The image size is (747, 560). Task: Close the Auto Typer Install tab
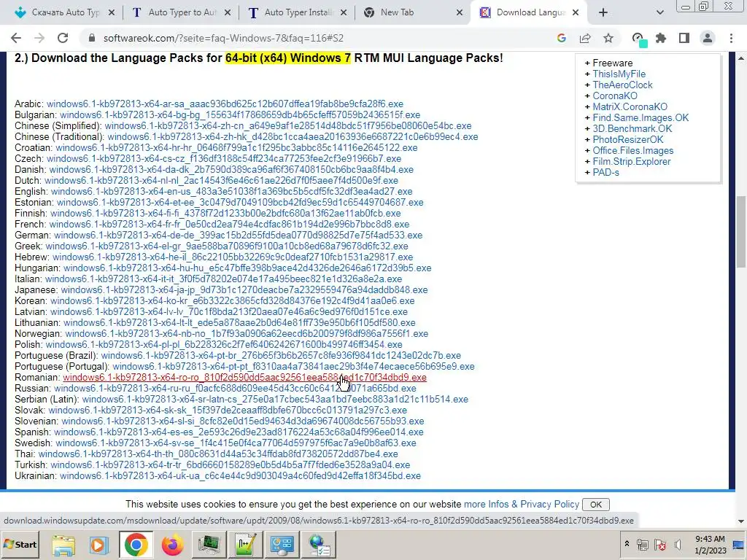(x=344, y=13)
